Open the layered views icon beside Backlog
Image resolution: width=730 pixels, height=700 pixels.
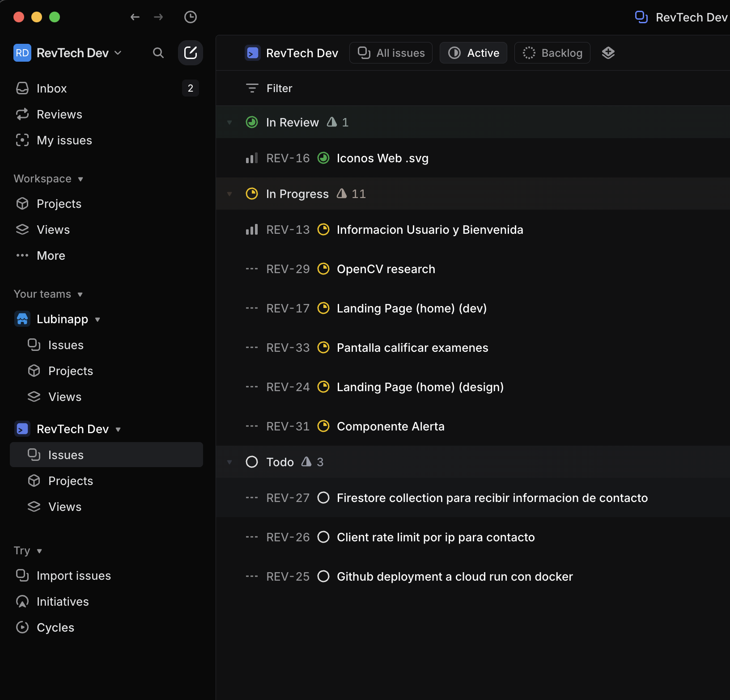[608, 53]
